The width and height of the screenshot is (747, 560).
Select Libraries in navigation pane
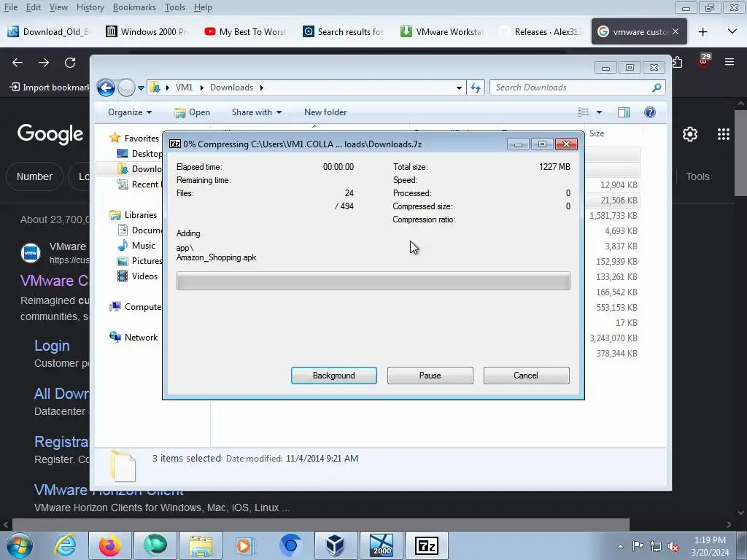pyautogui.click(x=141, y=215)
